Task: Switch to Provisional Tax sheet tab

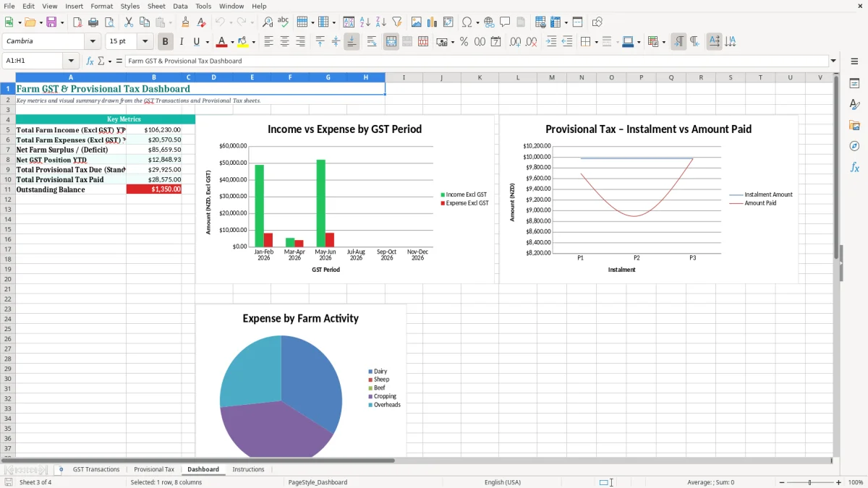Action: pyautogui.click(x=154, y=469)
